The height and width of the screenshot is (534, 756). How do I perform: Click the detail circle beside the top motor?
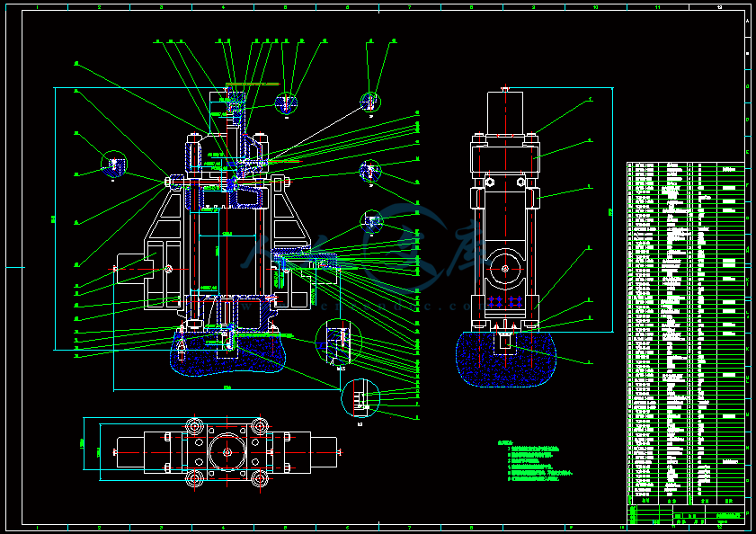pos(286,102)
